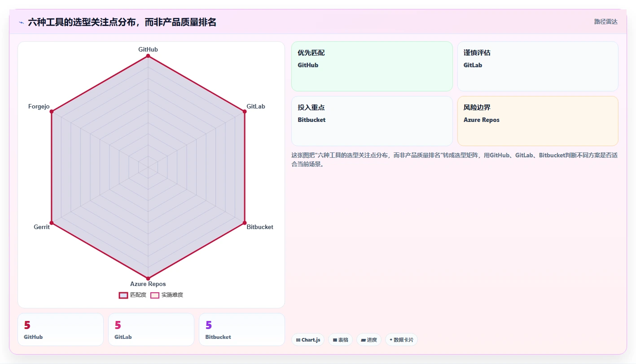Select the 数据卡片 tag chip
Viewport: 636px width, 364px height.
coord(401,340)
